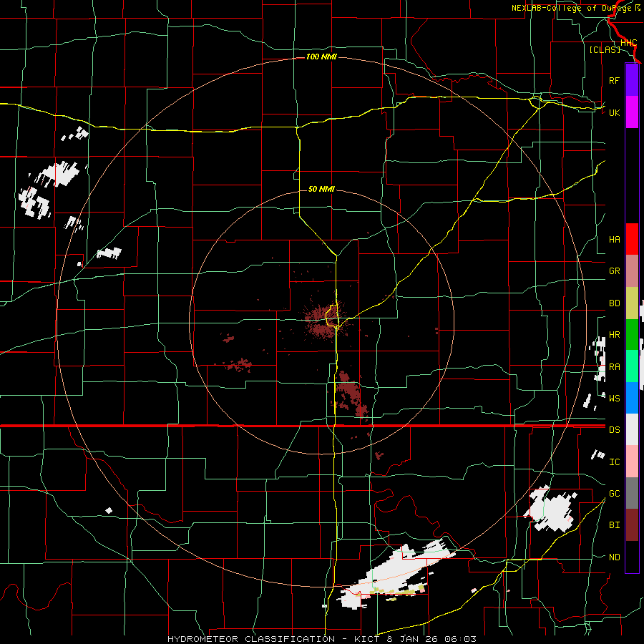Click the "[CLAS]" legend unit label

point(605,49)
